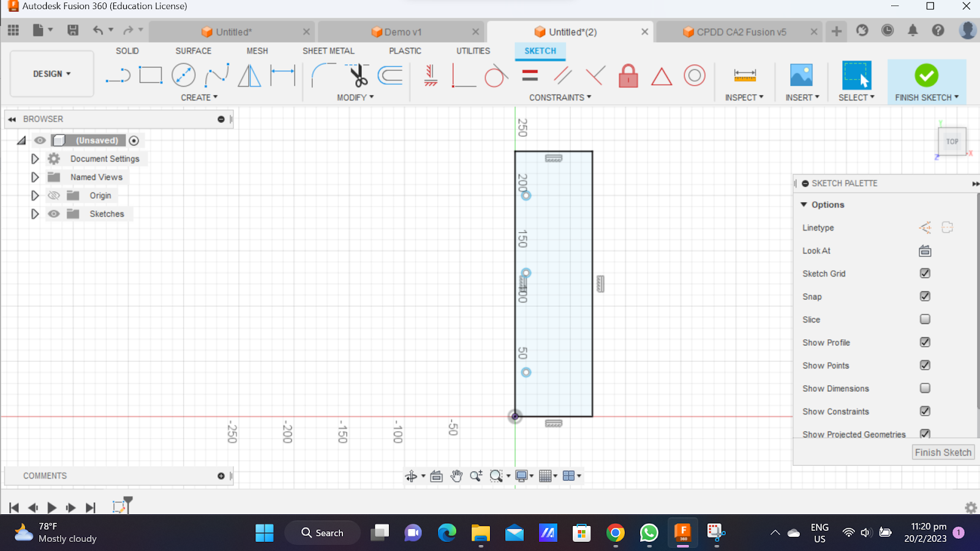
Task: Open the Demo v1 document tab
Action: (401, 32)
